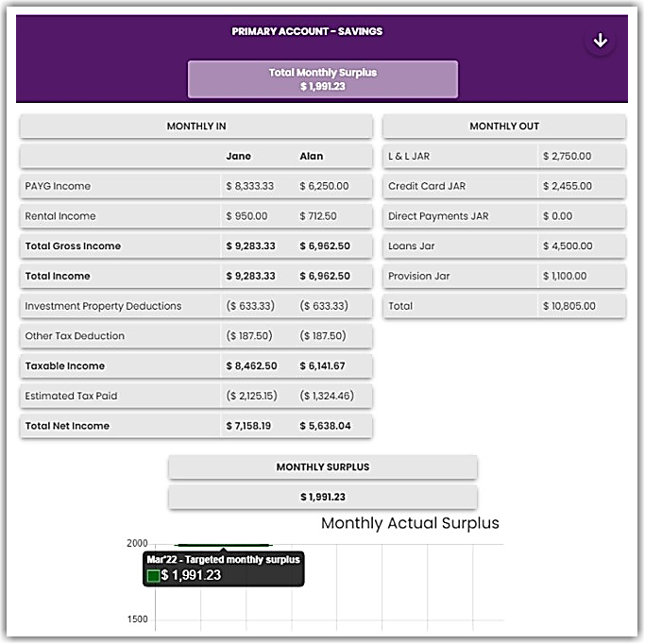Click the $ 1,991.23 monthly surplus value box
Screen dimensions: 645x644
click(x=323, y=498)
